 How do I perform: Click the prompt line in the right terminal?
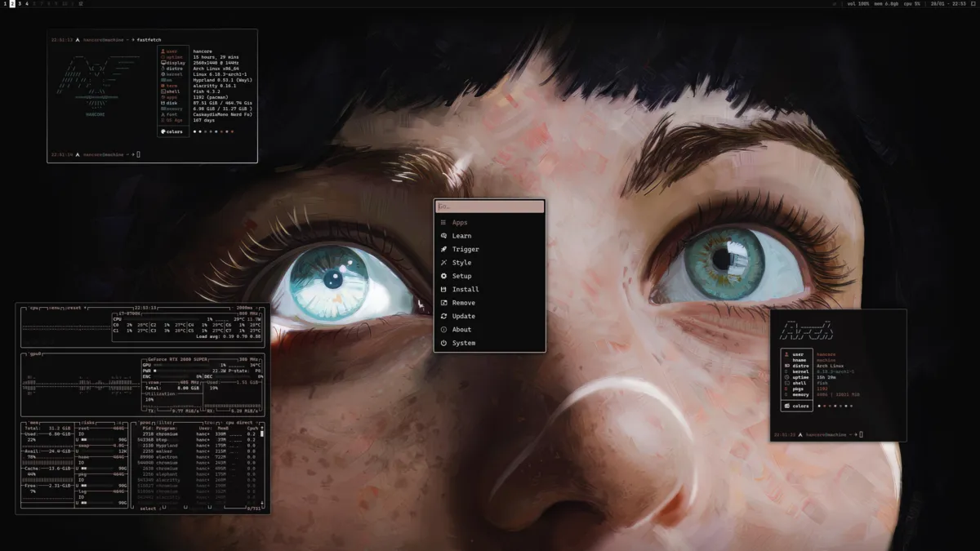(x=817, y=434)
